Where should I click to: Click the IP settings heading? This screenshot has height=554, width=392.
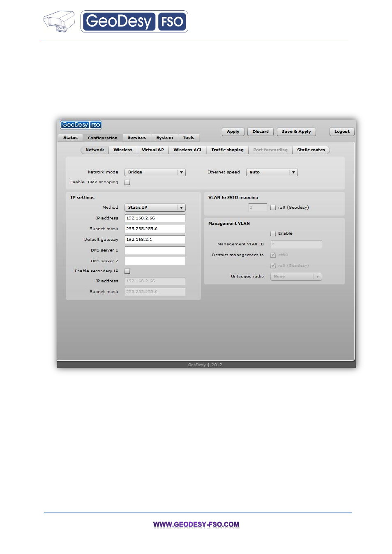tap(82, 198)
